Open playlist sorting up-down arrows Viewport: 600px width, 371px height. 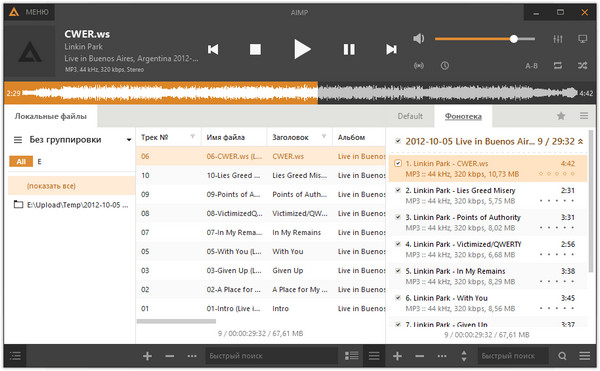coord(464,356)
